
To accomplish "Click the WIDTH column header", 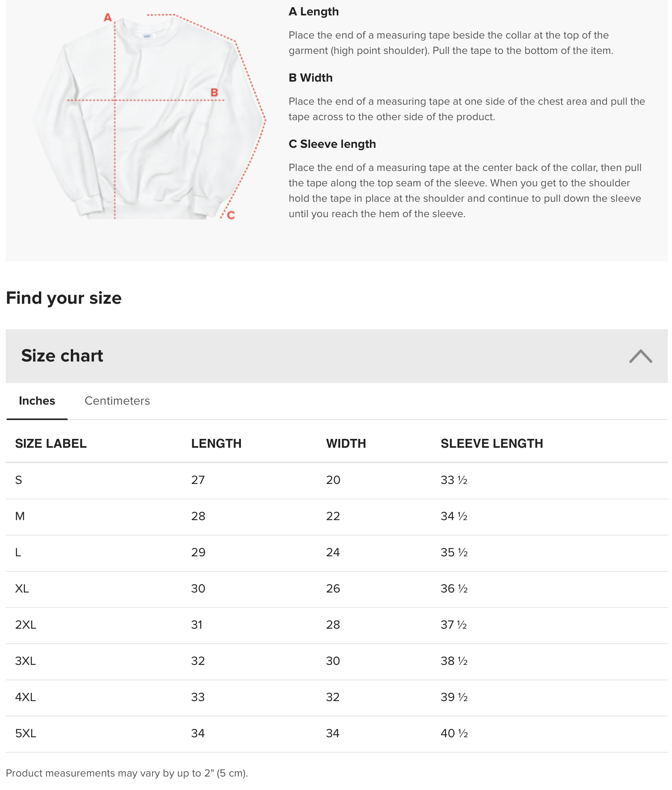I will pyautogui.click(x=346, y=444).
